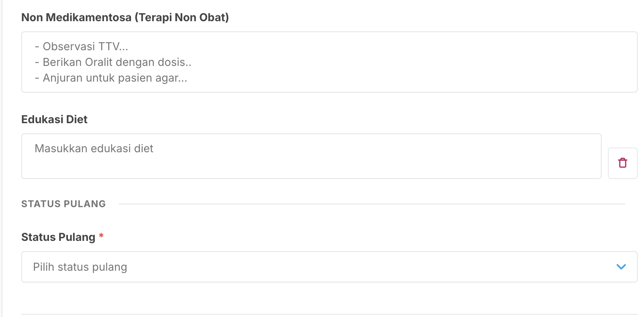644x317 pixels.
Task: Click the horizontal separator below Status Pulang dropdown
Action: [329, 314]
